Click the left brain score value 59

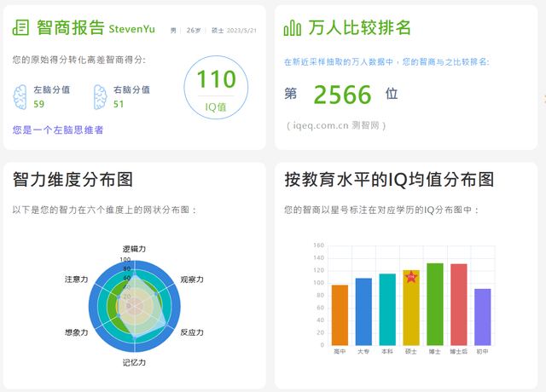click(x=39, y=104)
